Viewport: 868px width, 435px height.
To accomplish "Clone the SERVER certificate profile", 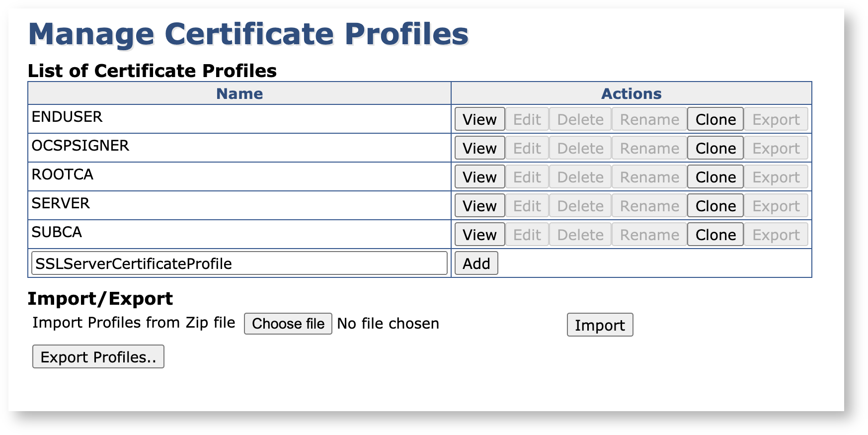I will tap(715, 206).
